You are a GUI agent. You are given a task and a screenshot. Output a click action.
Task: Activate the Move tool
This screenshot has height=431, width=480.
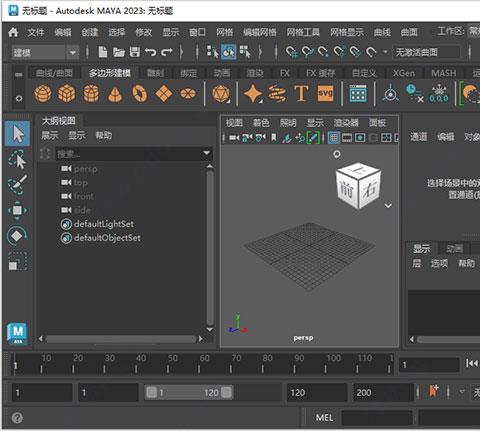(x=17, y=210)
